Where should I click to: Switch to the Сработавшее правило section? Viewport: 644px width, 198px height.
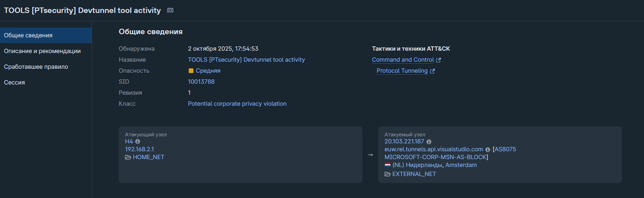click(x=36, y=67)
